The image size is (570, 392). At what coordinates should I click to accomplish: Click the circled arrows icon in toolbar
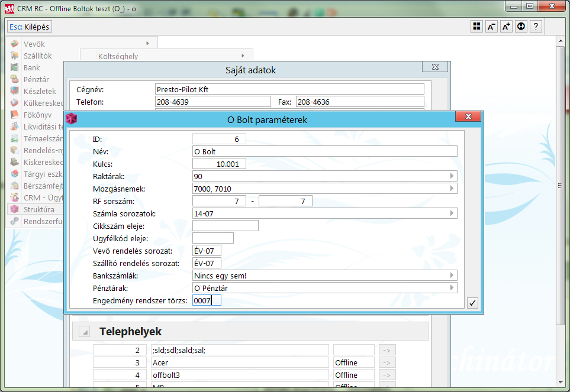(x=521, y=27)
